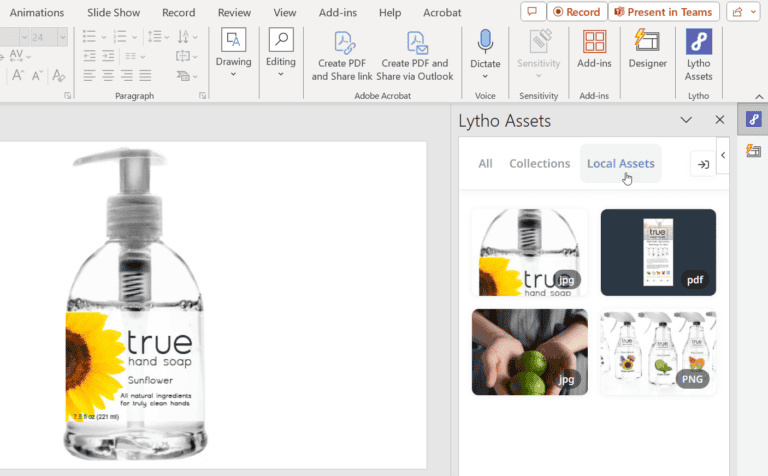Viewport: 768px width, 476px height.
Task: Open the Paragraph dialog launcher
Action: click(202, 95)
